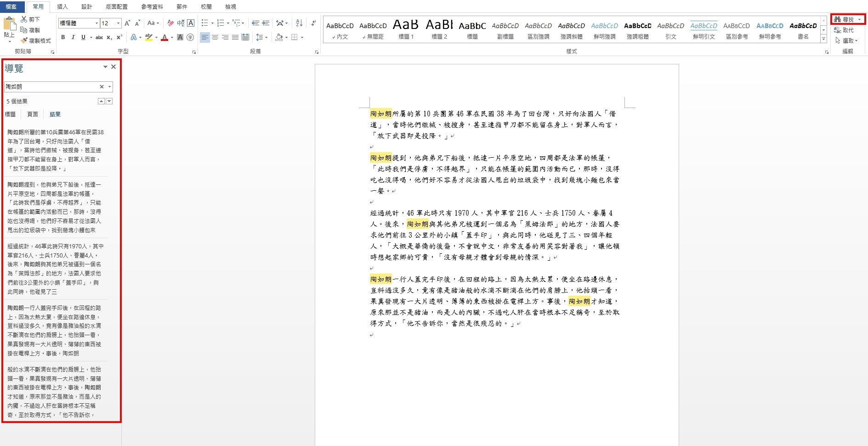Toggle superscript formatting

119,37
